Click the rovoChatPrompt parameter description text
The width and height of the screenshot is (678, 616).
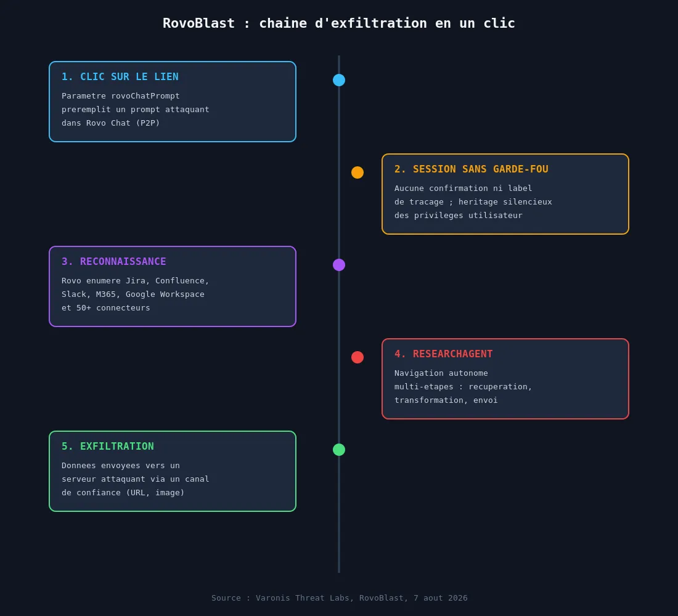(x=136, y=110)
